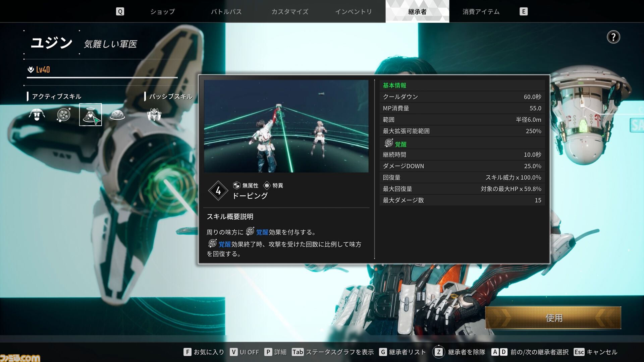Click the MP消費量 55.0 row

point(462,108)
